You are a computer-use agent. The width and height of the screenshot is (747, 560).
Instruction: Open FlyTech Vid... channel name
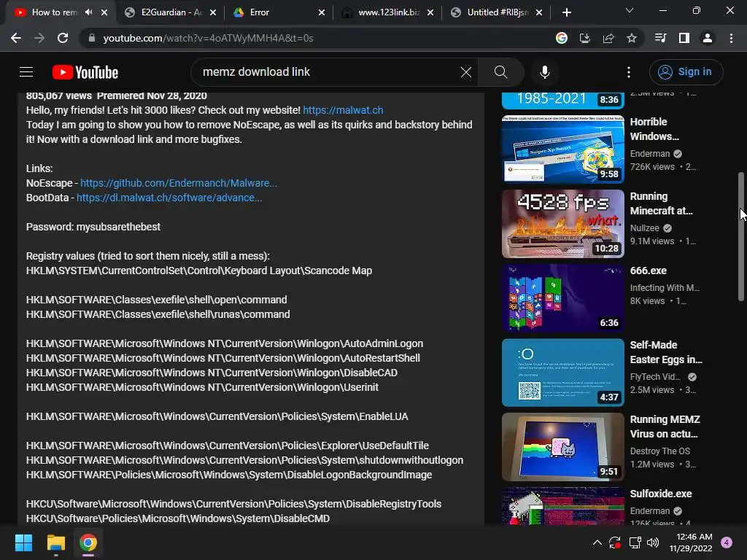pyautogui.click(x=655, y=377)
